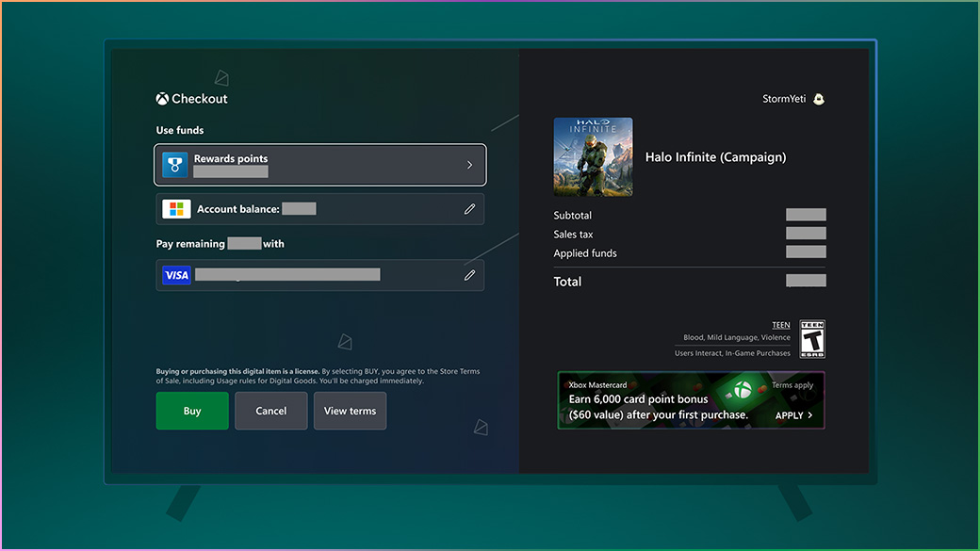Open View terms
Image resolution: width=980 pixels, height=551 pixels.
tap(350, 411)
